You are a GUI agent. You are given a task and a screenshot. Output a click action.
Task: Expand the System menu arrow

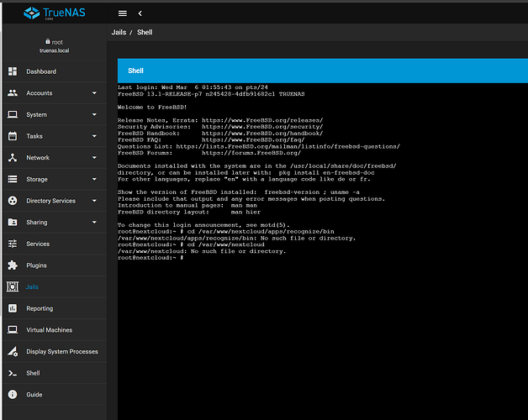coord(94,114)
